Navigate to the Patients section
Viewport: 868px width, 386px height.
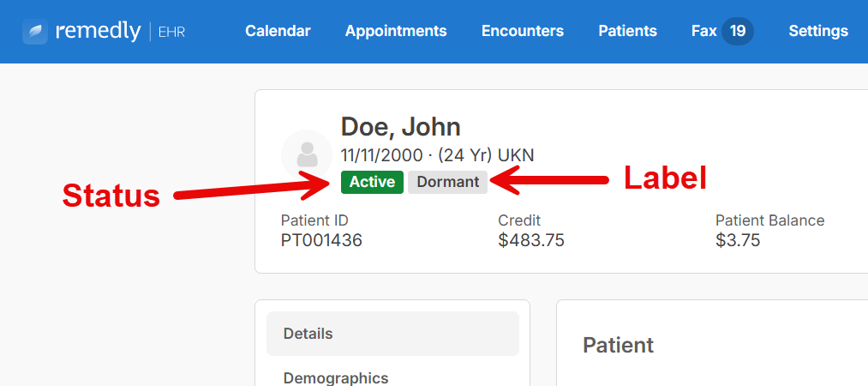click(x=628, y=31)
